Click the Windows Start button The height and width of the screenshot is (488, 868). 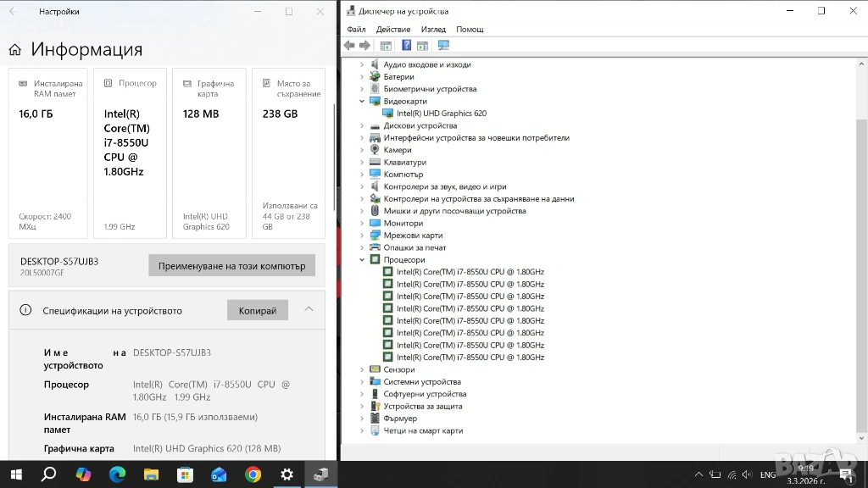pos(15,474)
